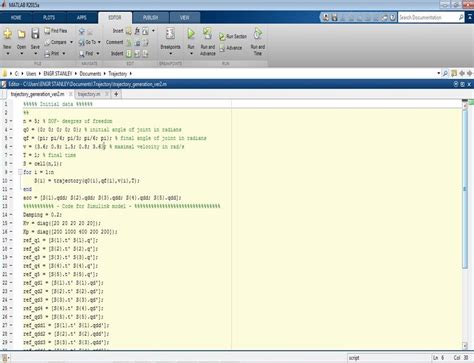Click the ENGR STANLEY folder in the path bar

coord(58,74)
